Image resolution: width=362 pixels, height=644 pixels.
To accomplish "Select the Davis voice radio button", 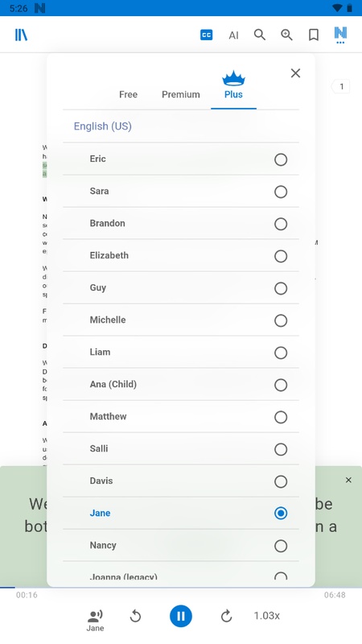I will tap(281, 481).
